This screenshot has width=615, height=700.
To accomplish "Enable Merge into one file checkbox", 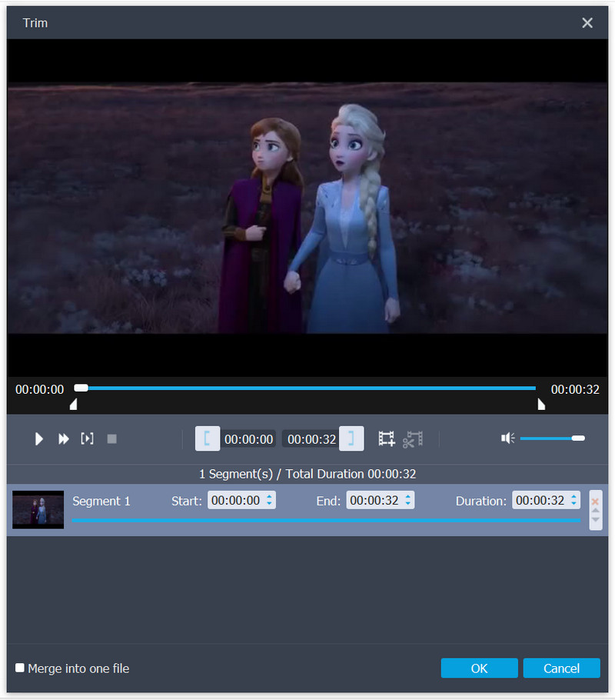I will point(20,668).
